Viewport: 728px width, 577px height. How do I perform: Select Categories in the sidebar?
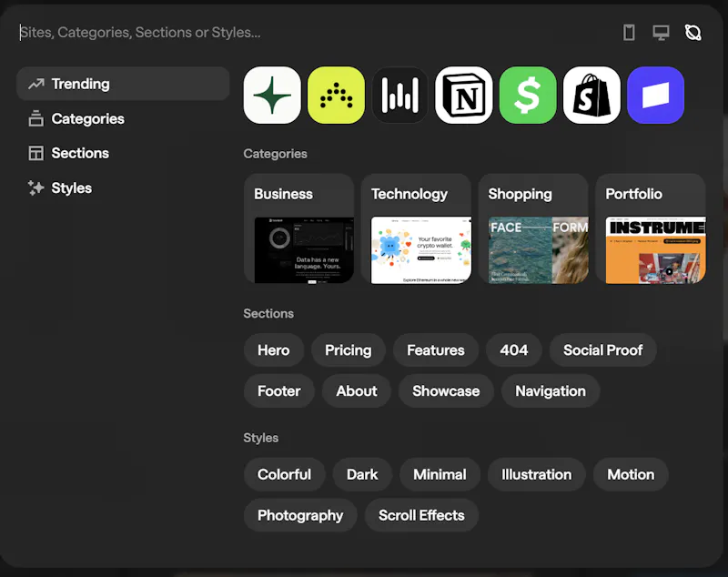(x=123, y=119)
